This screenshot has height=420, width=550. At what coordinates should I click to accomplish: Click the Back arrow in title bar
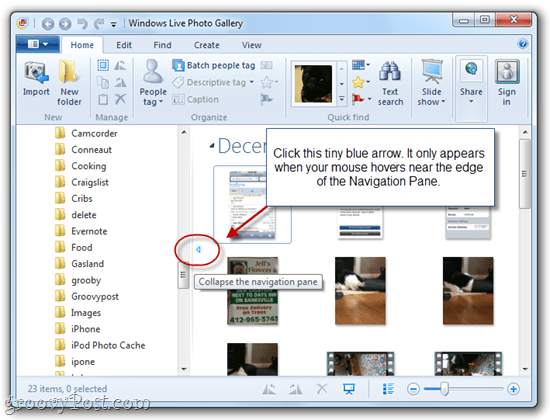pos(48,24)
